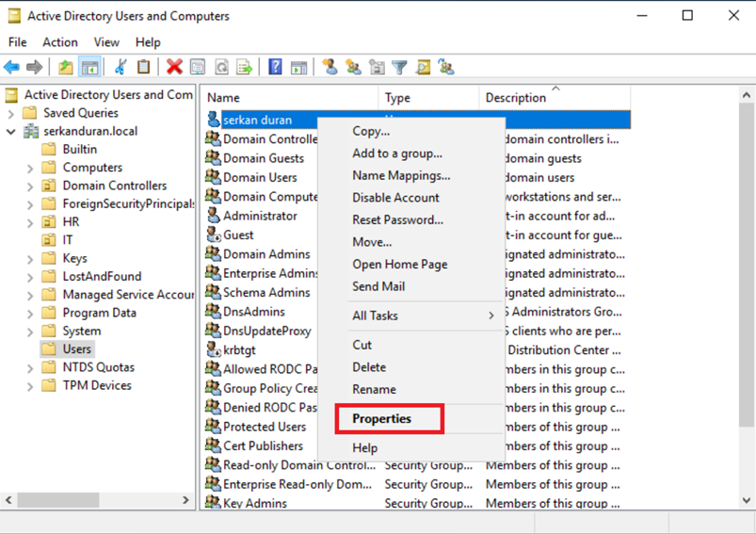This screenshot has width=756, height=534.
Task: Expand the TPM Devices container
Action: click(30, 386)
